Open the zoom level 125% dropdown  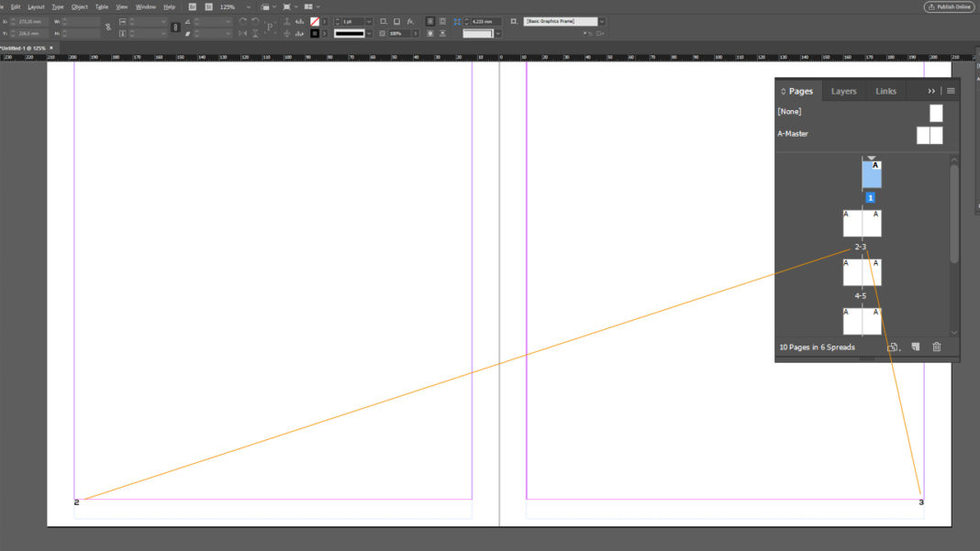248,6
